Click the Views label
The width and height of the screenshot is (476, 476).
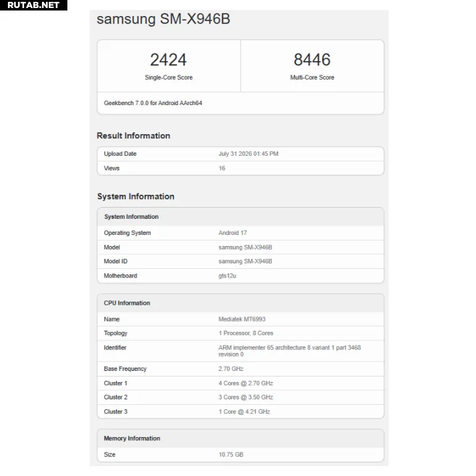coord(112,168)
